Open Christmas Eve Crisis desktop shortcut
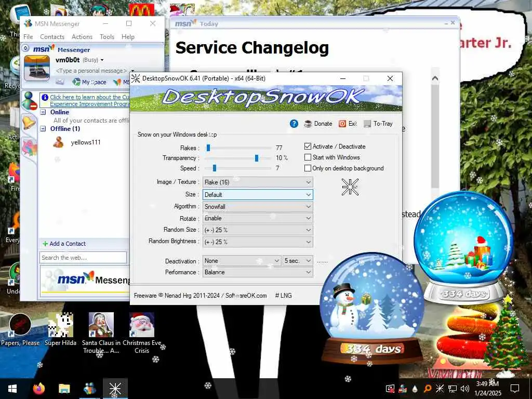 [142, 333]
